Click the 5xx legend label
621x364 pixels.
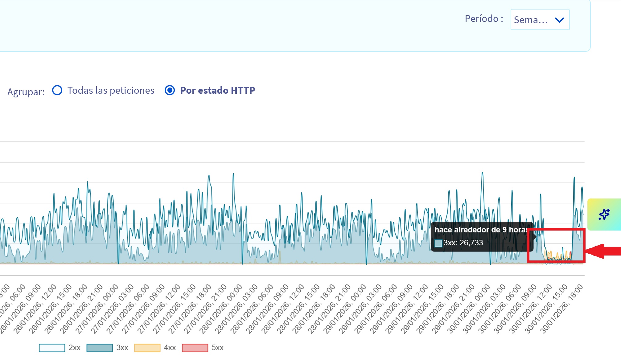click(x=217, y=348)
